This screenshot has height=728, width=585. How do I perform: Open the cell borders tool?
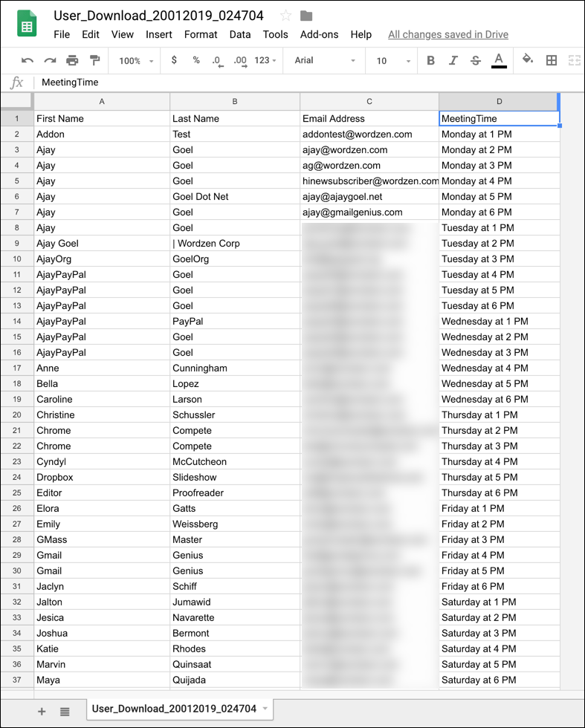coord(552,61)
